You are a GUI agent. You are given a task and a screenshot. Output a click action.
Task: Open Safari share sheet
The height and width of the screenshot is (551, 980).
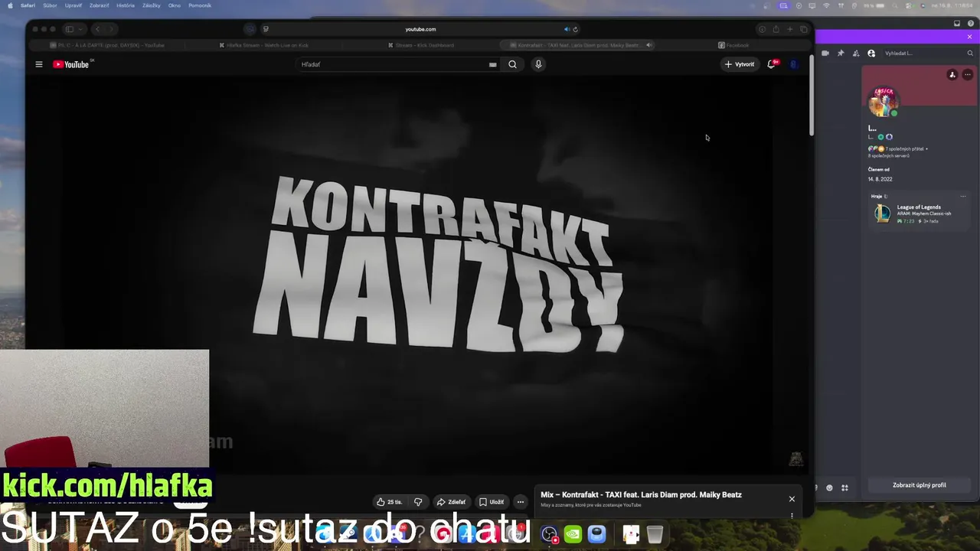click(x=776, y=29)
